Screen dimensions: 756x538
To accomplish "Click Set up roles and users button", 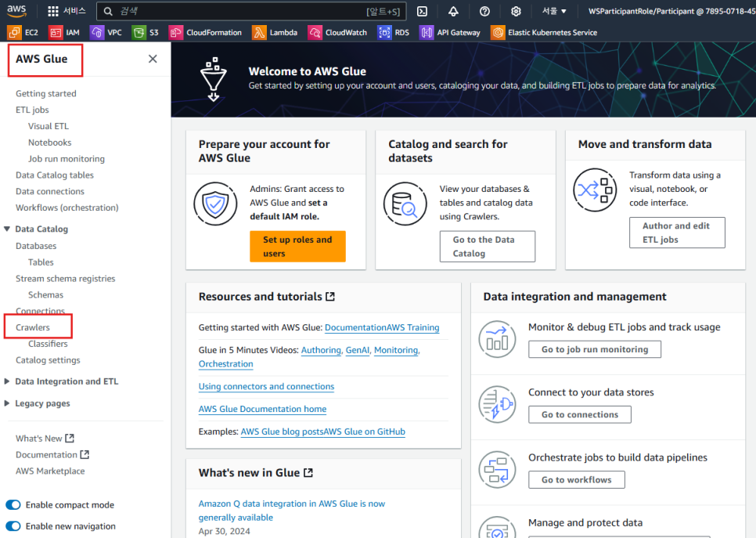I will click(x=297, y=247).
